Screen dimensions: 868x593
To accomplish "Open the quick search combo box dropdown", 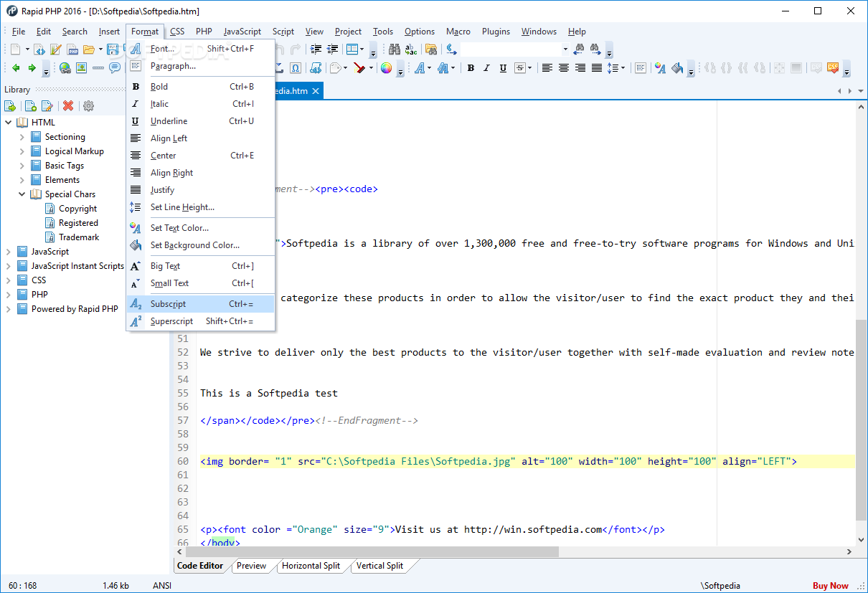I will click(565, 49).
